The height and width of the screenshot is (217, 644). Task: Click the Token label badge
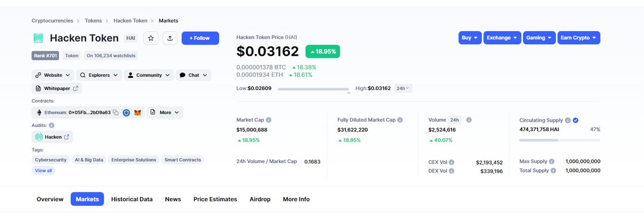coord(72,55)
